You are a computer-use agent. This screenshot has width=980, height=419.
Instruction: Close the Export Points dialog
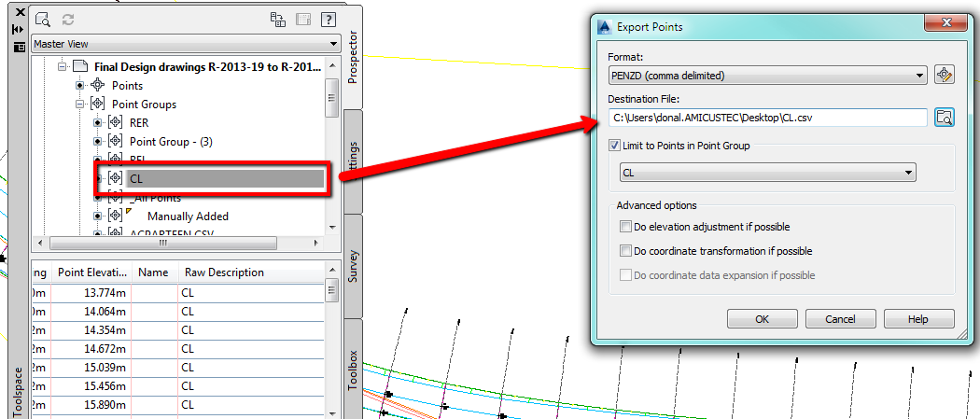point(945,23)
